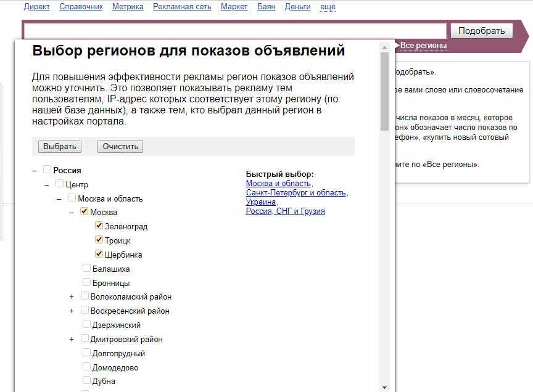Uncheck the Москва checkbox

[85, 212]
